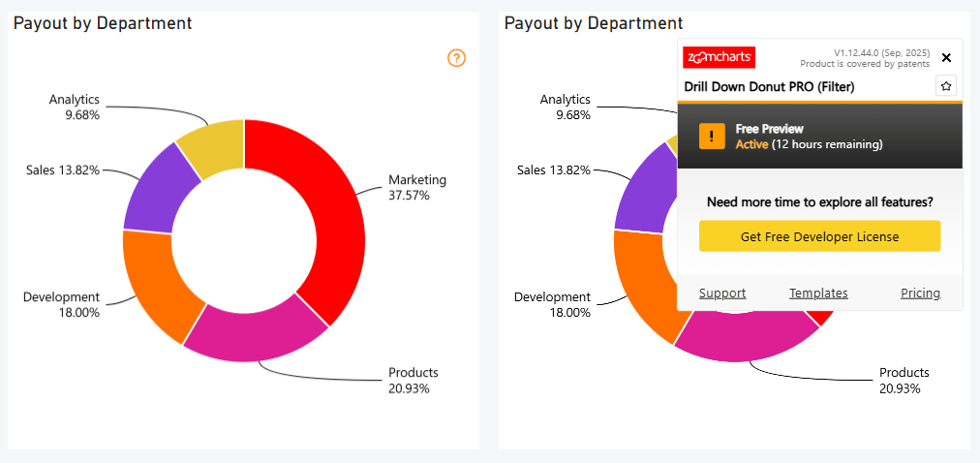980x463 pixels.
Task: Click the Free Preview warning exclamation icon
Action: (x=712, y=137)
